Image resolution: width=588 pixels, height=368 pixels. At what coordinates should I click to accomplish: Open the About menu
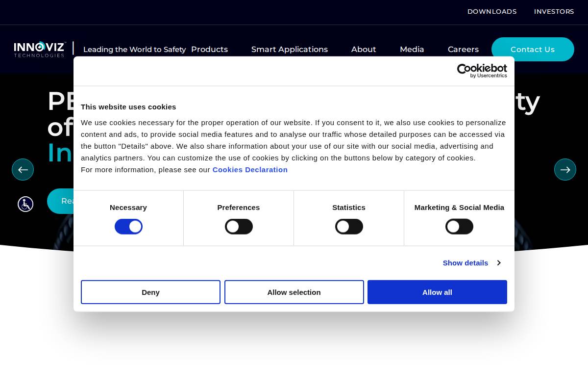pyautogui.click(x=364, y=49)
